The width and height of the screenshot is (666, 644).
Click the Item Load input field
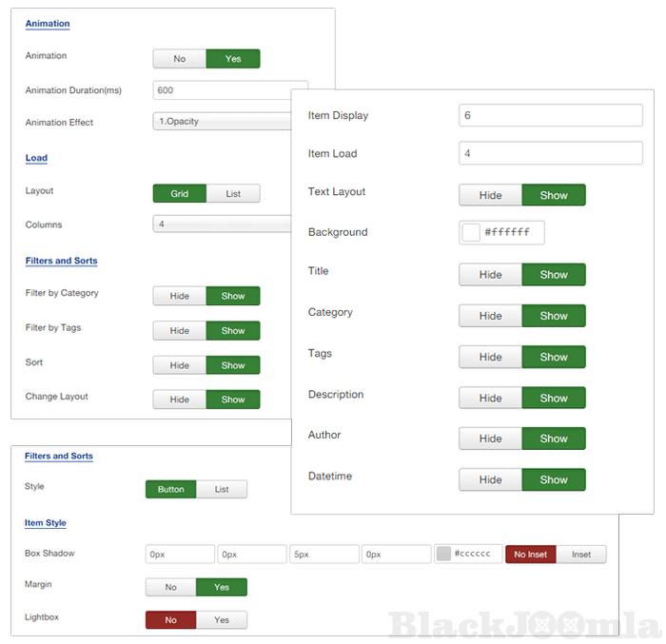550,153
